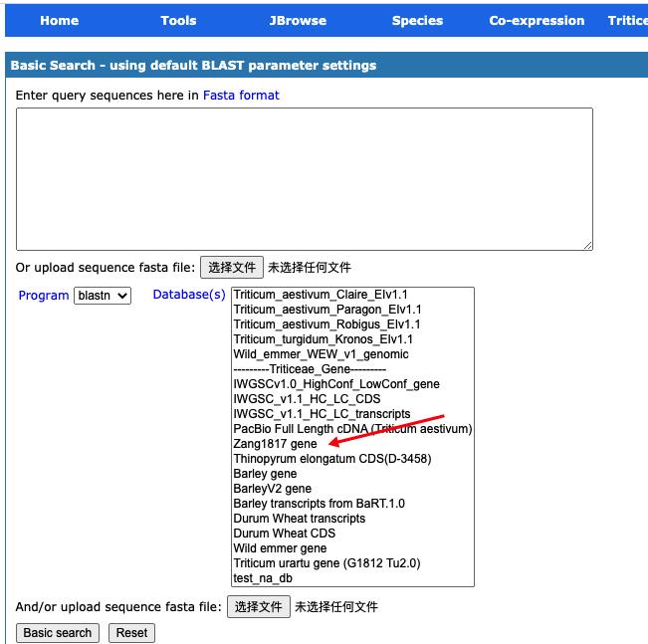Select the test_na_db database
This screenshot has width=648, height=644.
(x=352, y=578)
